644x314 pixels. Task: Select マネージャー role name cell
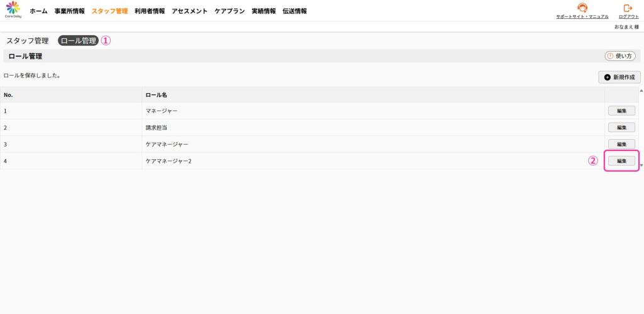click(x=374, y=111)
